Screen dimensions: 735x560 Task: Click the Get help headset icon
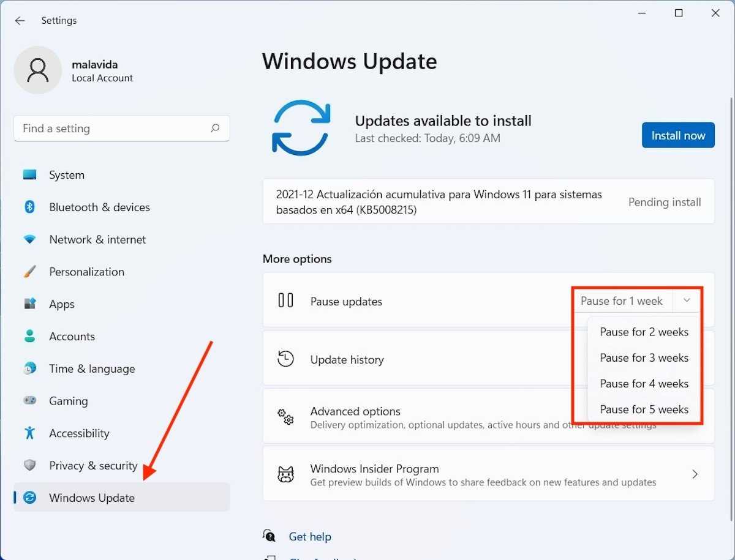coord(269,536)
